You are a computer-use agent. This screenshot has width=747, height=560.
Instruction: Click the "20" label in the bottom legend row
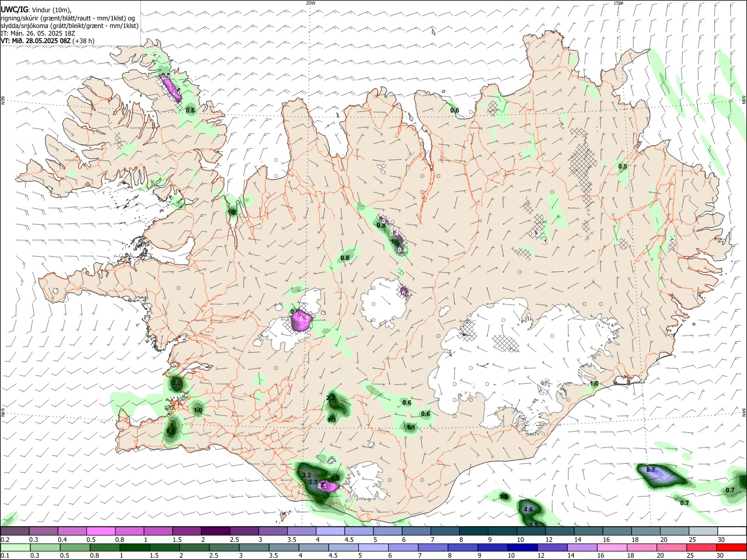click(661, 556)
